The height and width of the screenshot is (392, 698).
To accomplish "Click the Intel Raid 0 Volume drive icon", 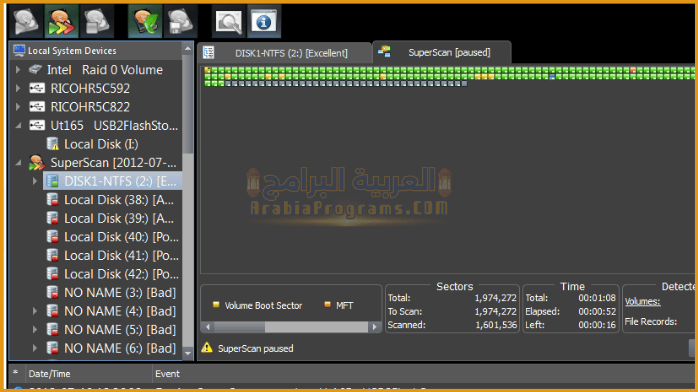I will click(x=35, y=69).
